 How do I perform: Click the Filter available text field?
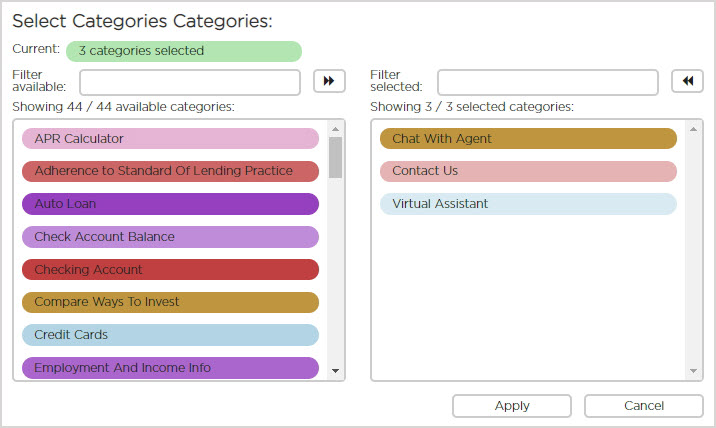(x=190, y=82)
